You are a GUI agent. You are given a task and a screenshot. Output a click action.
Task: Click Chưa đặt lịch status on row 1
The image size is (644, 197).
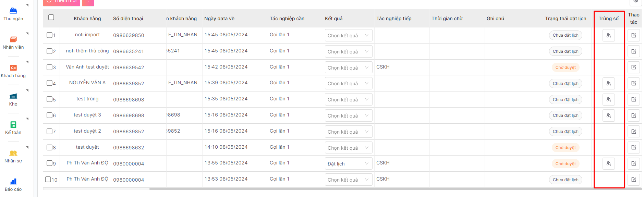(565, 35)
